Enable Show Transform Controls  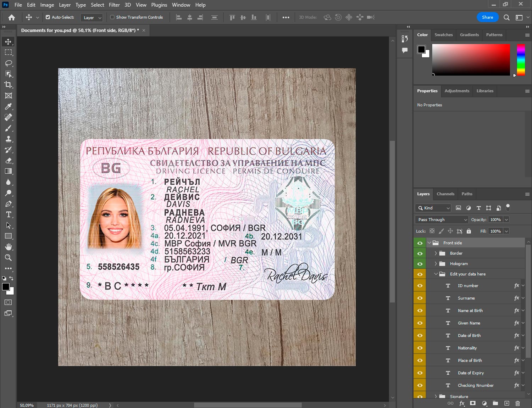(112, 17)
